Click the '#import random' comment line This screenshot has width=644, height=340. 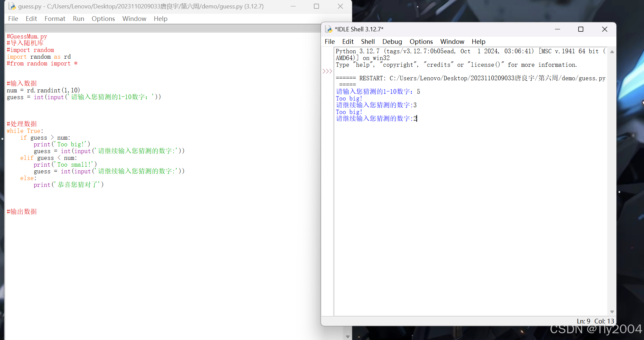pos(30,50)
